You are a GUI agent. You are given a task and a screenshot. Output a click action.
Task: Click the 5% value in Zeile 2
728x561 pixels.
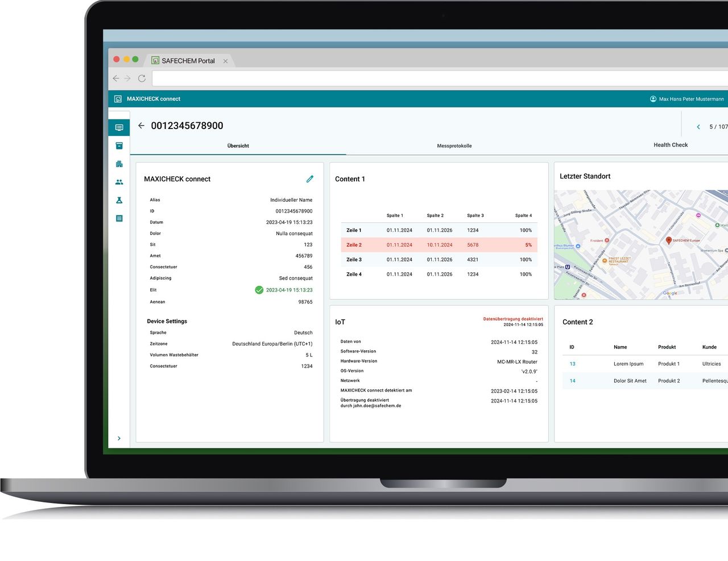(528, 245)
